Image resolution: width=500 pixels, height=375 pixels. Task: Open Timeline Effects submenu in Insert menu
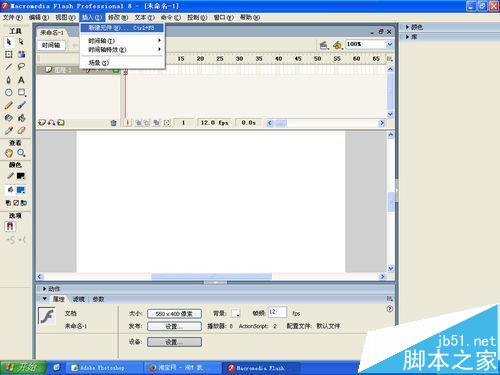pos(122,50)
